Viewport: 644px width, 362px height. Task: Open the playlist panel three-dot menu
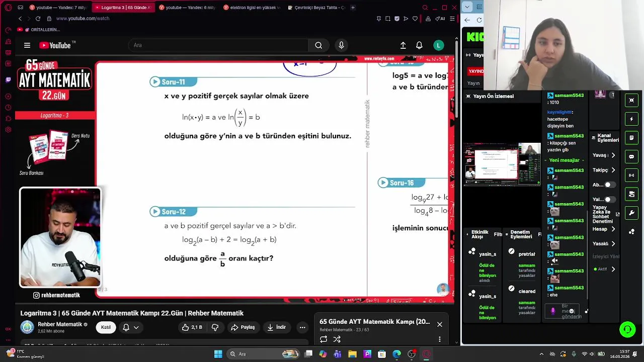[439, 339]
